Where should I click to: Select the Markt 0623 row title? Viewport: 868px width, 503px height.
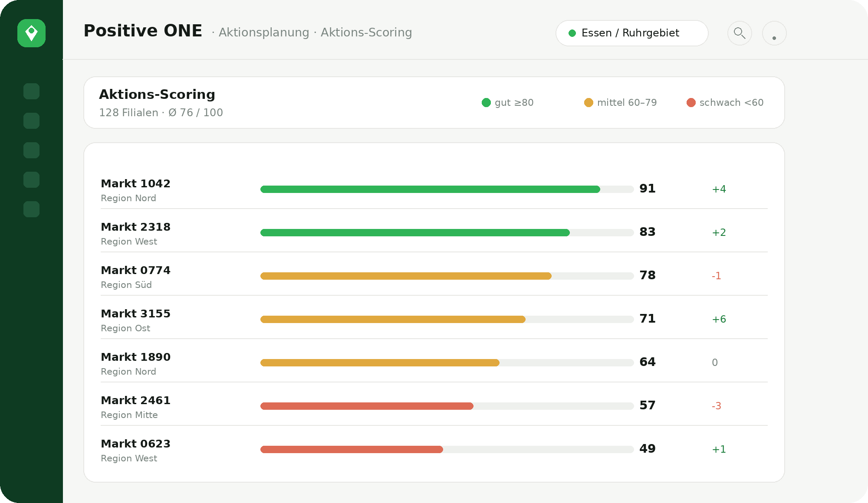coord(135,444)
